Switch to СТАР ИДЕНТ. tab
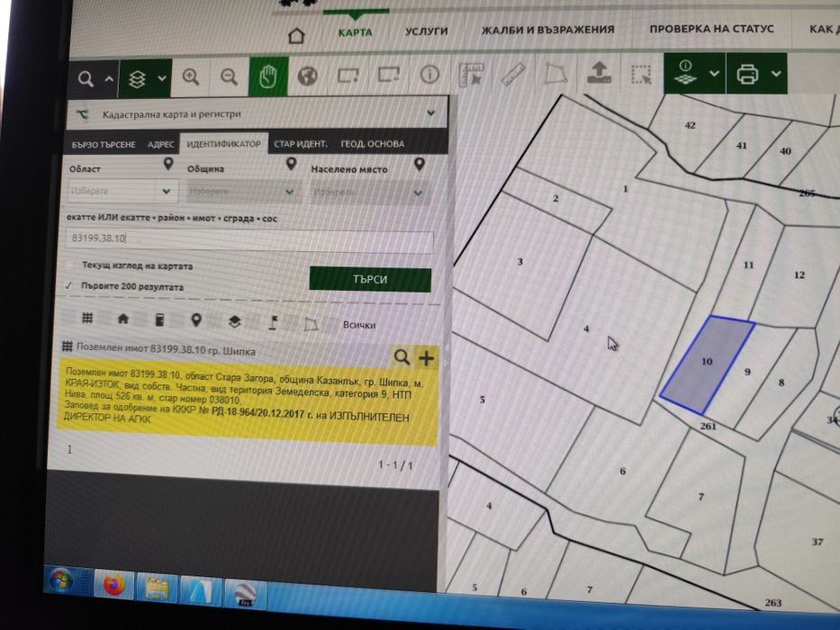This screenshot has height=630, width=840. pos(300,144)
